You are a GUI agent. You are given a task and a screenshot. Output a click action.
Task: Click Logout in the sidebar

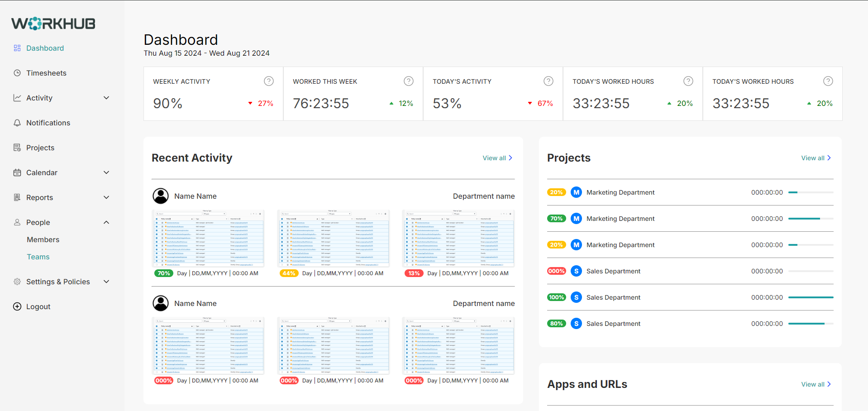[38, 306]
